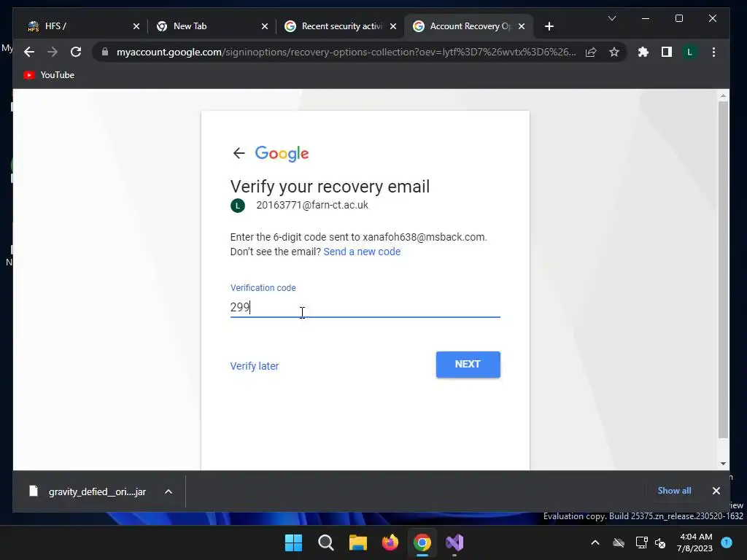Screen dimensions: 747x560
Task: Go forward in browser history
Action: tap(53, 52)
